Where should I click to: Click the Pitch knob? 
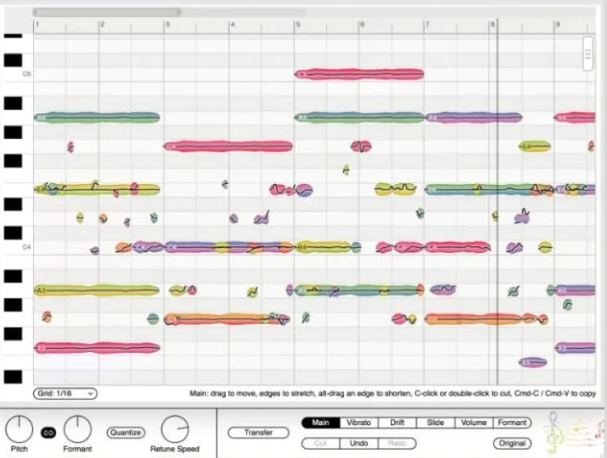[x=19, y=429]
